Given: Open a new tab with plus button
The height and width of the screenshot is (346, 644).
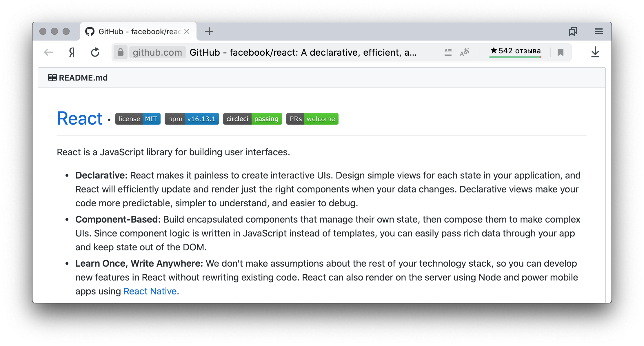Looking at the screenshot, I should pyautogui.click(x=209, y=31).
